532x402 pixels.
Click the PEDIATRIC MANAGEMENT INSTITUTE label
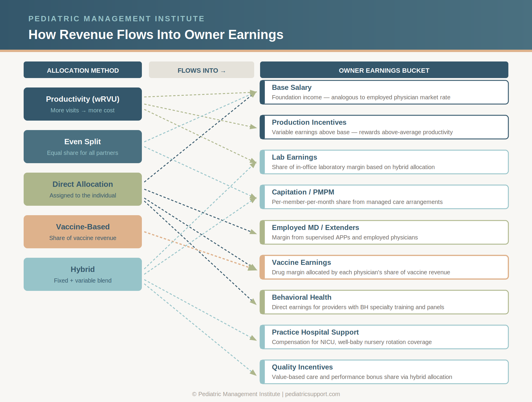[x=116, y=18]
